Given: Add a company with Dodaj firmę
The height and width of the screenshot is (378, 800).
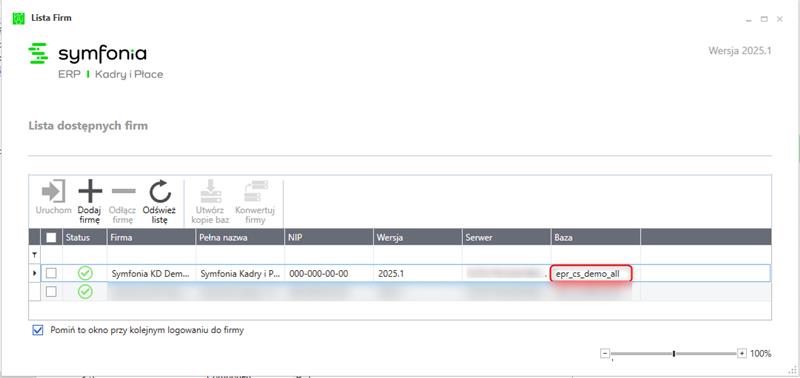Looking at the screenshot, I should point(90,191).
